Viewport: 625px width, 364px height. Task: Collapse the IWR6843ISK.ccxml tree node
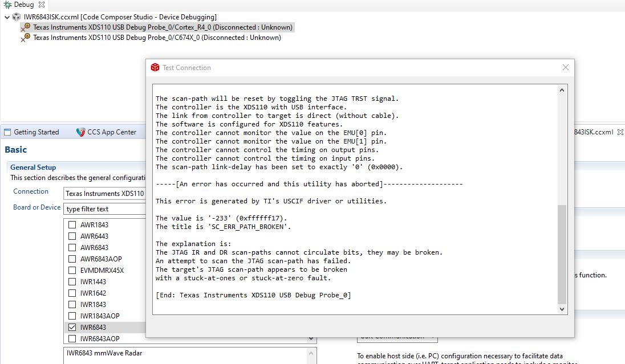(x=7, y=17)
